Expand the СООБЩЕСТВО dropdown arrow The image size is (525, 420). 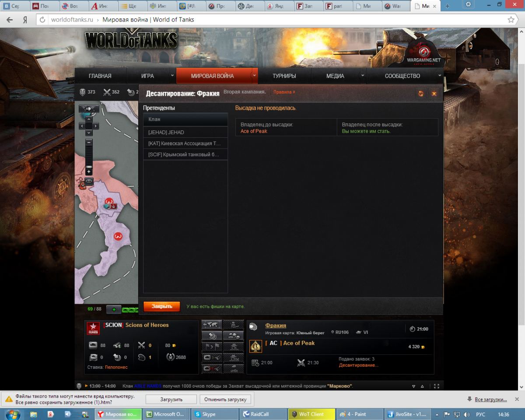tap(440, 75)
